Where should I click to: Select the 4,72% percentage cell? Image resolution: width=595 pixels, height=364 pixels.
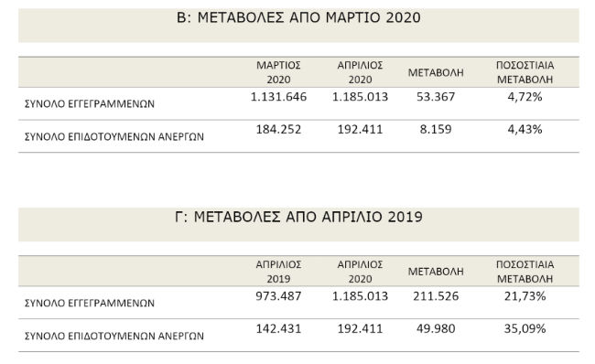coord(525,97)
